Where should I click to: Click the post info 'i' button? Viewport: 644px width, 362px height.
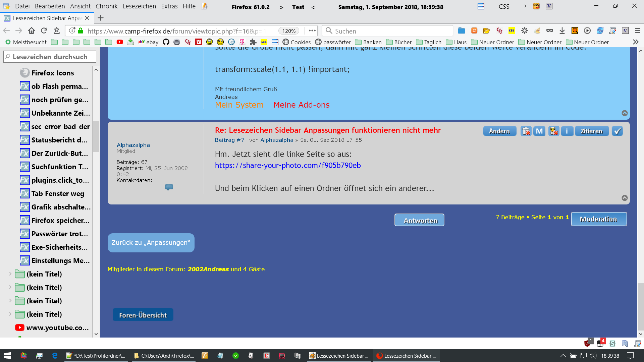pyautogui.click(x=567, y=131)
